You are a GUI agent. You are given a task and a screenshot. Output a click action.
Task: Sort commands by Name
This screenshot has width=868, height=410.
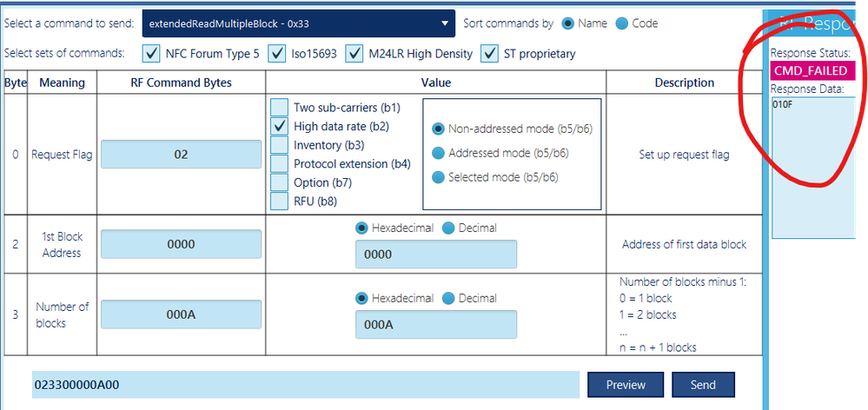569,23
